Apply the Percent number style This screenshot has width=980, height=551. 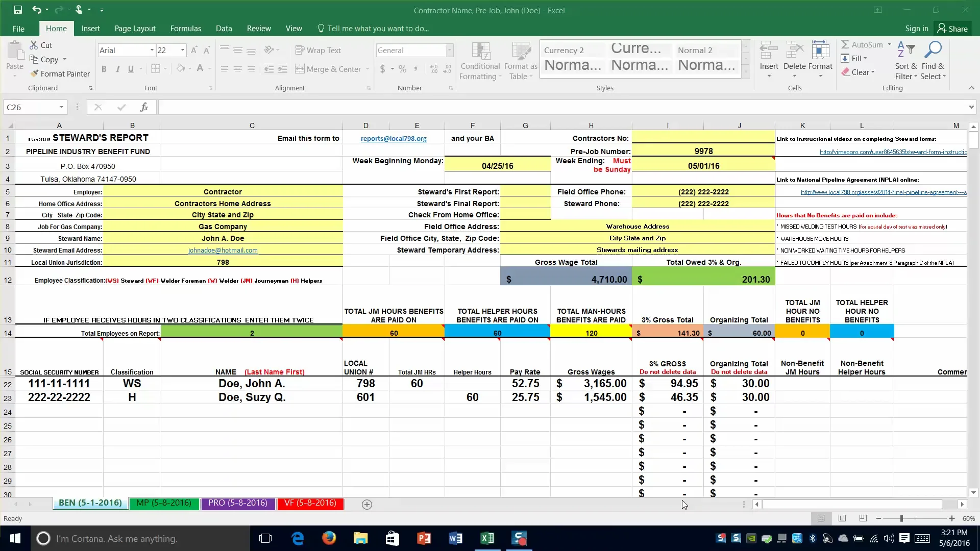coord(403,68)
